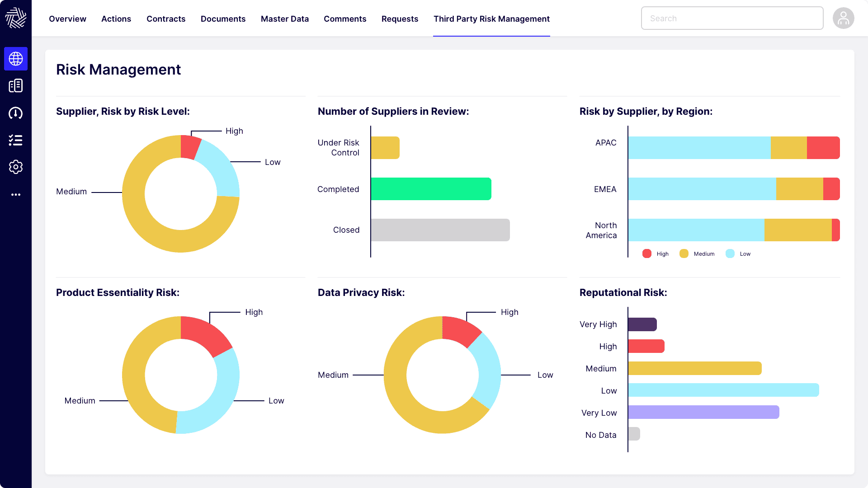Select the globe icon in the sidebar
The height and width of the screenshot is (488, 868).
16,59
